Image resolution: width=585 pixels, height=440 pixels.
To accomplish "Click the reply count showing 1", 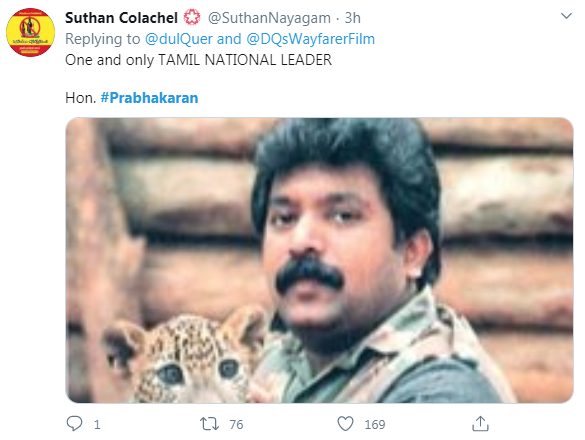I will click(97, 424).
